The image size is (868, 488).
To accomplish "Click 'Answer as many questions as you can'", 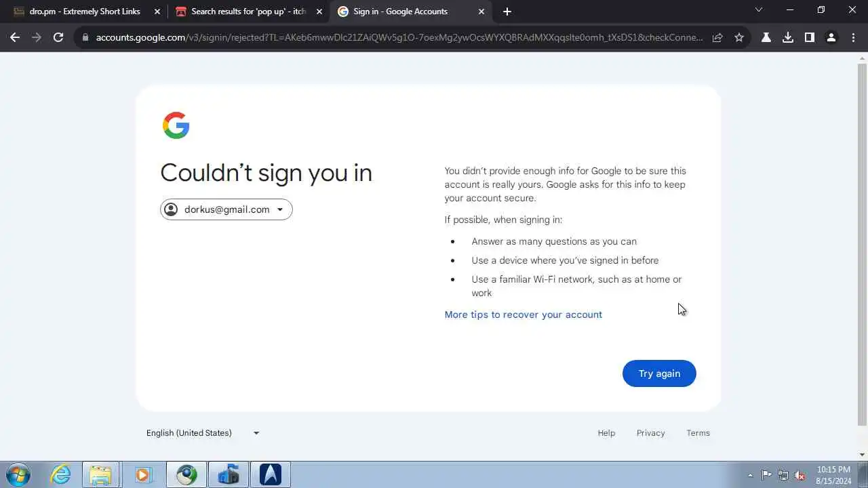I will (554, 241).
